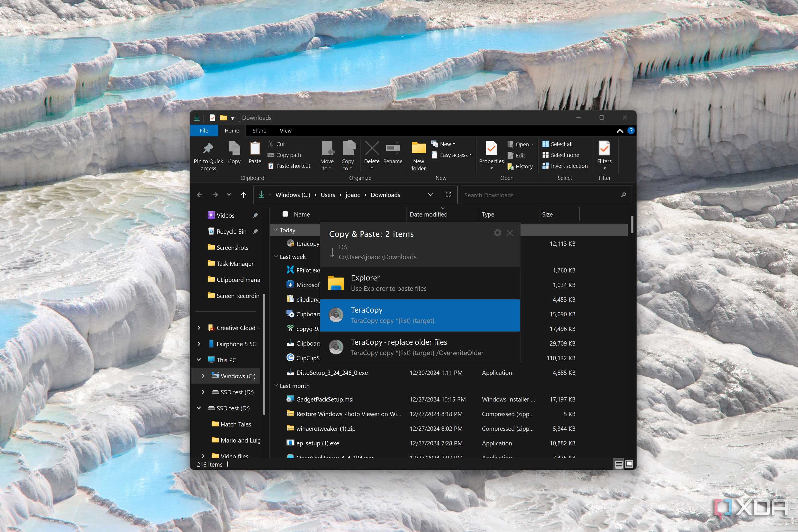
Task: Click the Copy ribbon icon
Action: [x=234, y=149]
